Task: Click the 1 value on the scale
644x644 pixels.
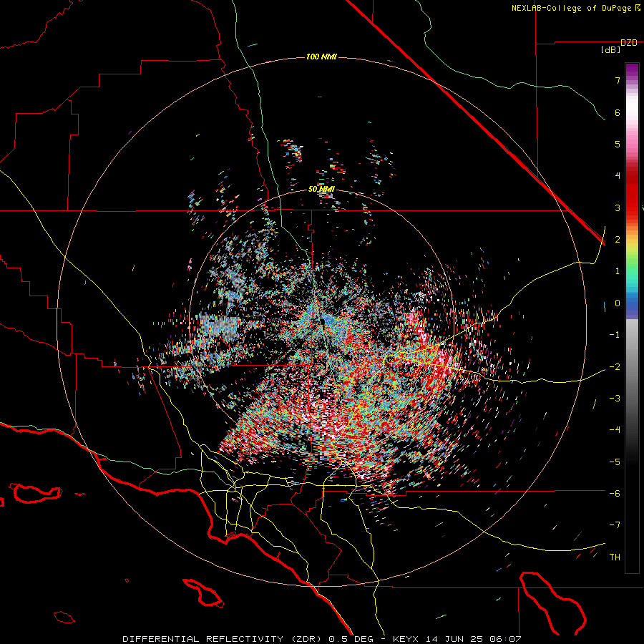Action: pyautogui.click(x=618, y=271)
